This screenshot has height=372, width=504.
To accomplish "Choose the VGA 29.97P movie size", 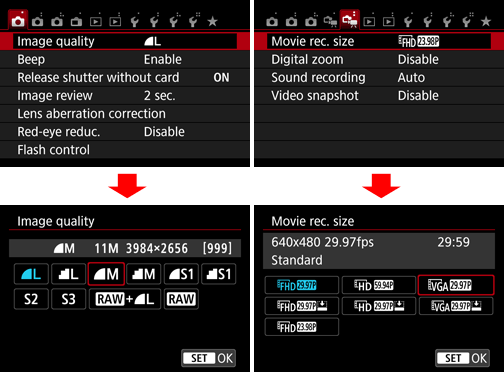I will coord(456,285).
